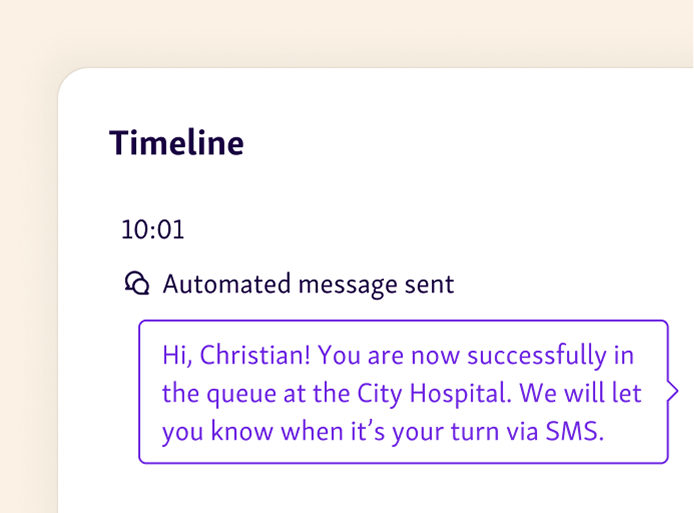
Task: Open the Automated message sent entry
Action: tap(308, 284)
